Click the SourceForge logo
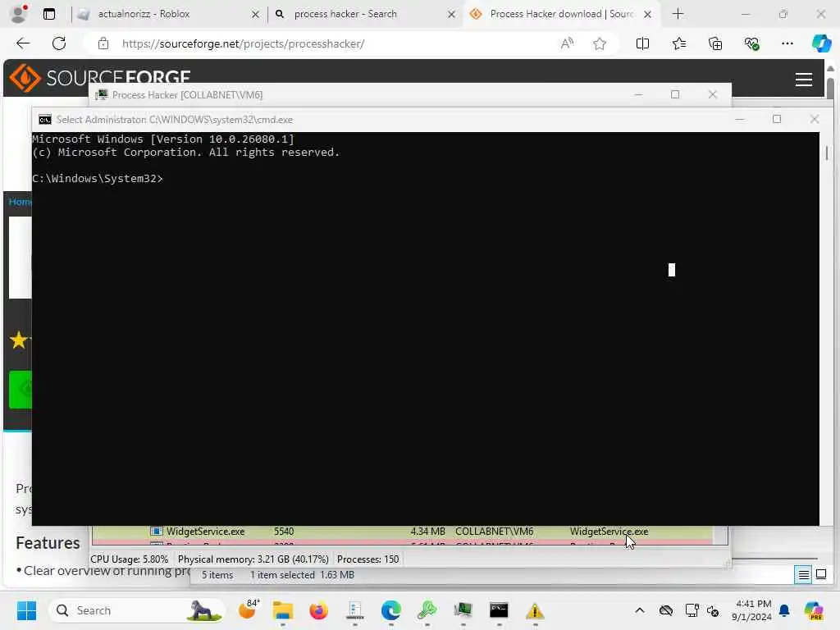This screenshot has height=630, width=840. [x=99, y=78]
